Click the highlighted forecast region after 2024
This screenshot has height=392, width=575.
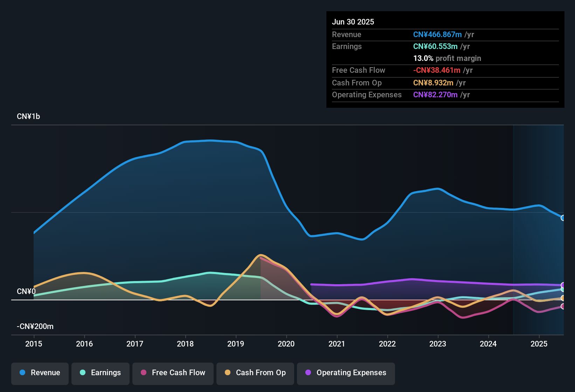pyautogui.click(x=539, y=227)
